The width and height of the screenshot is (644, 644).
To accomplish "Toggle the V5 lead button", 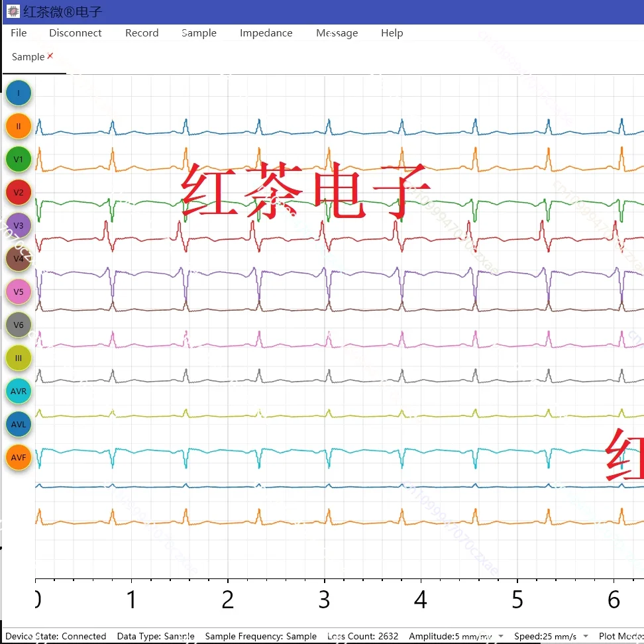I will pos(19,292).
